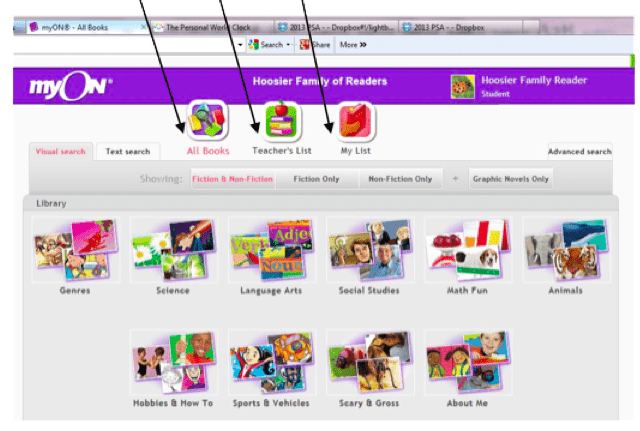Image resolution: width=640 pixels, height=431 pixels.
Task: Toggle Graphic Novels Only filter
Action: click(511, 179)
